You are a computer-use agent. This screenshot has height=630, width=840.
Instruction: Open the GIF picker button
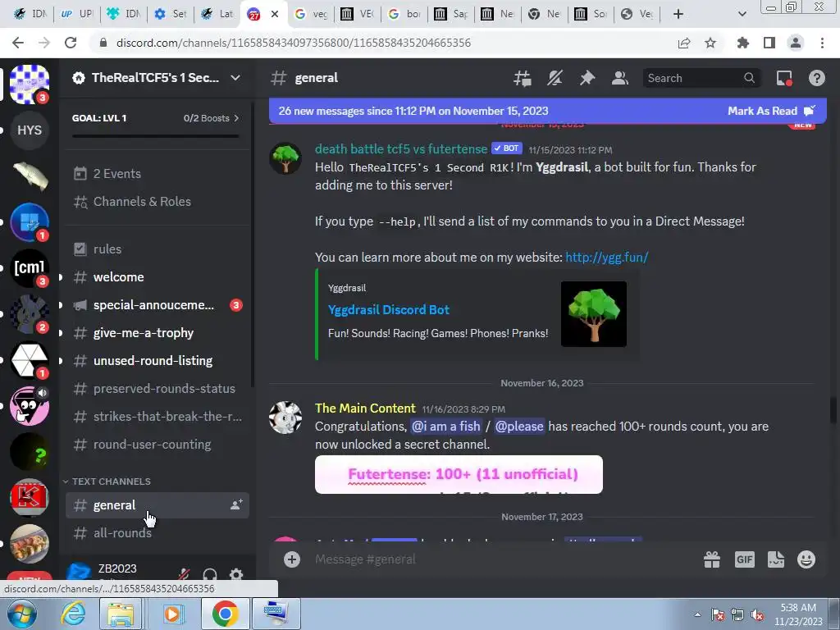744,559
